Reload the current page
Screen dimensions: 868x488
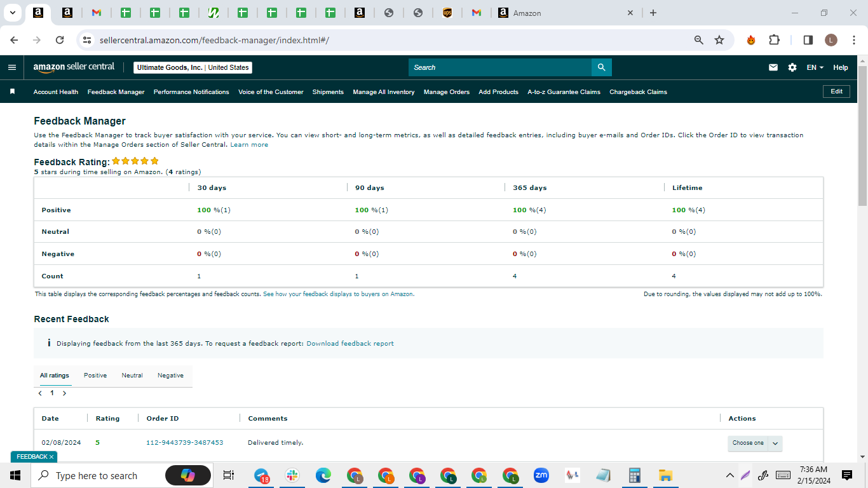[60, 40]
